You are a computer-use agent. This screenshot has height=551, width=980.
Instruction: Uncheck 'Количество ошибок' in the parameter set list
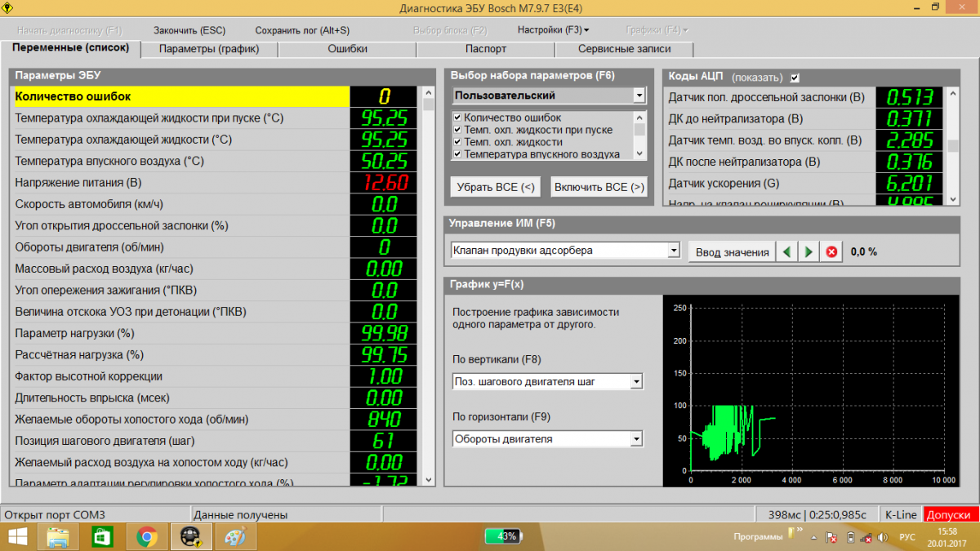pyautogui.click(x=457, y=118)
